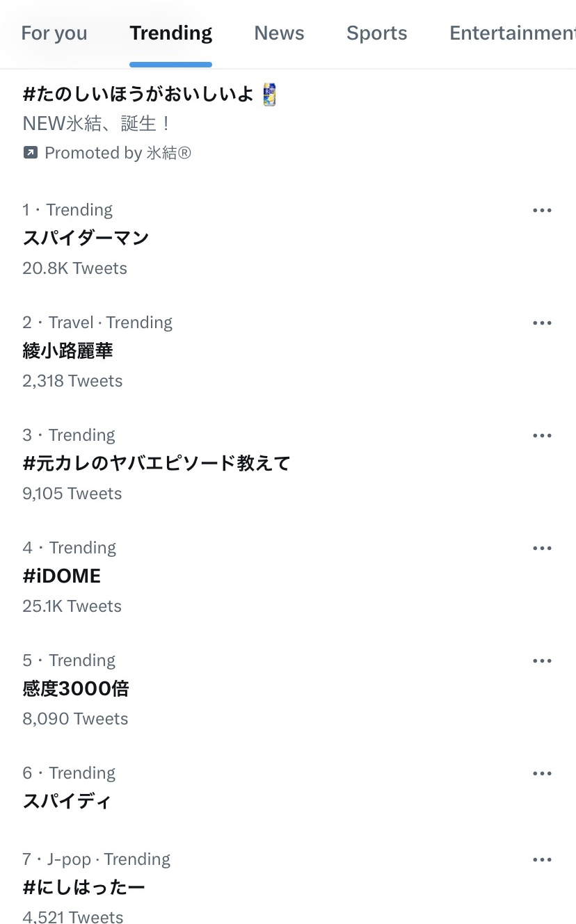View the 感度3000倍 trending topic
The image size is (576, 924).
click(76, 688)
